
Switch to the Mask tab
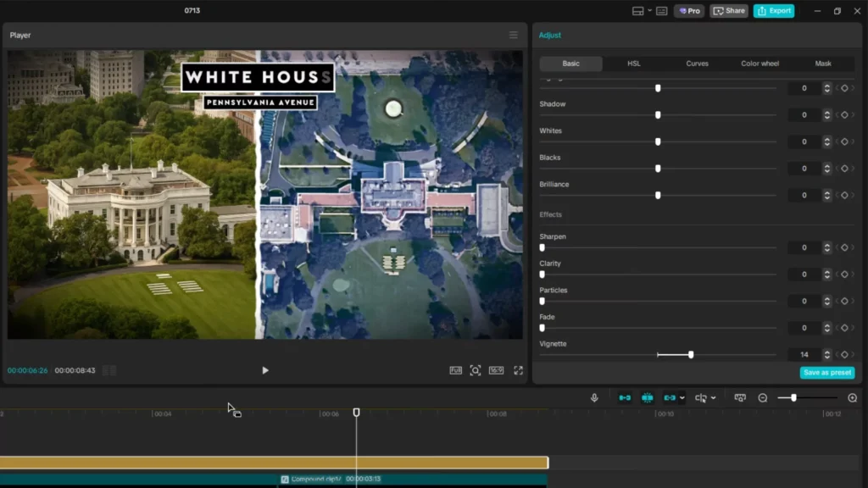(x=823, y=64)
